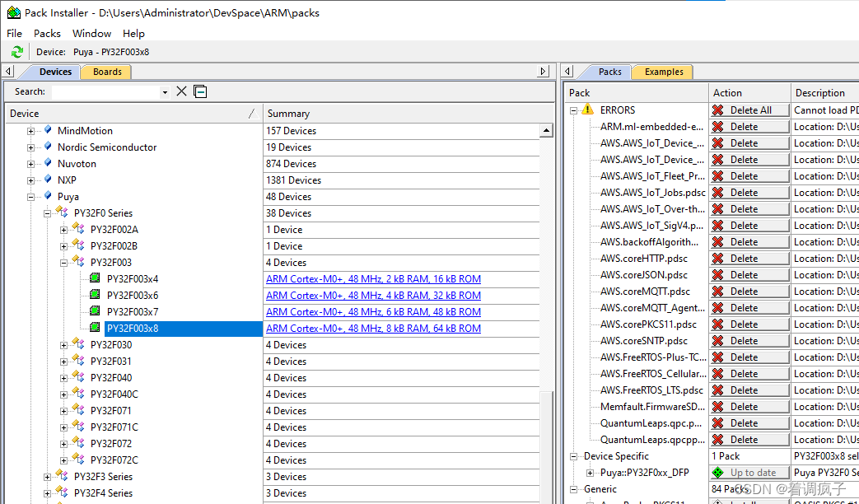Click the PY32F4 Series family icon
The height and width of the screenshot is (504, 859).
click(x=62, y=492)
